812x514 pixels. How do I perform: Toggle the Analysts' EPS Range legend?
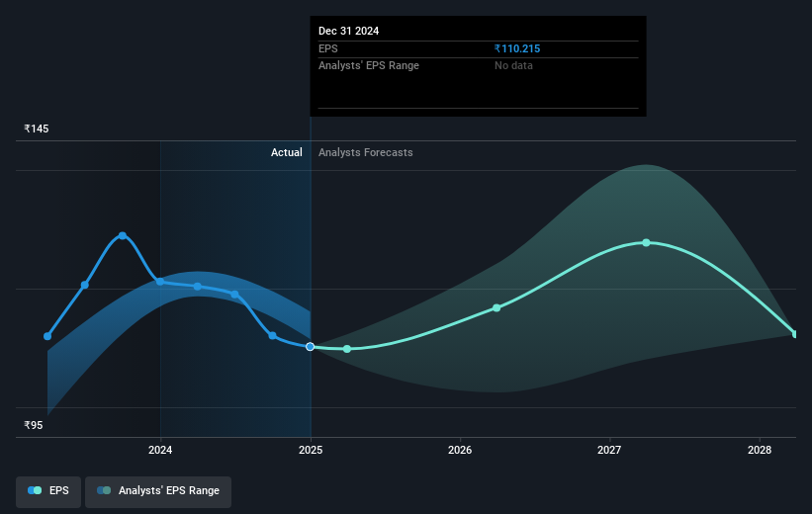coord(158,491)
